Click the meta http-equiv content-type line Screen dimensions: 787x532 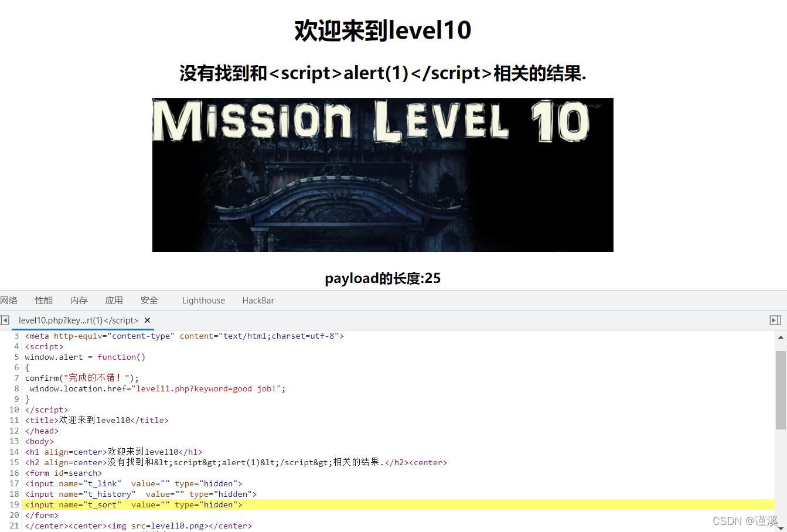coord(185,336)
